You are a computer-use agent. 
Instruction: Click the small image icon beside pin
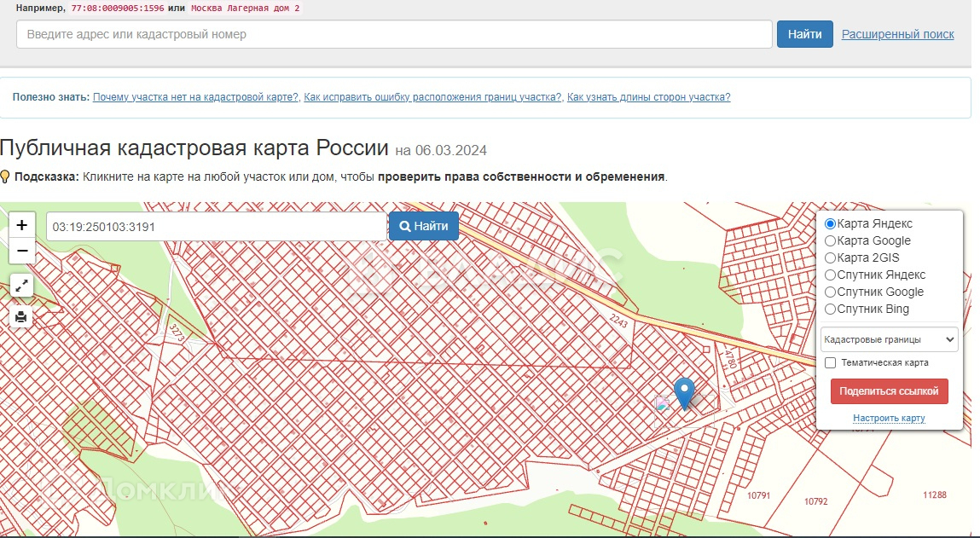(x=663, y=404)
